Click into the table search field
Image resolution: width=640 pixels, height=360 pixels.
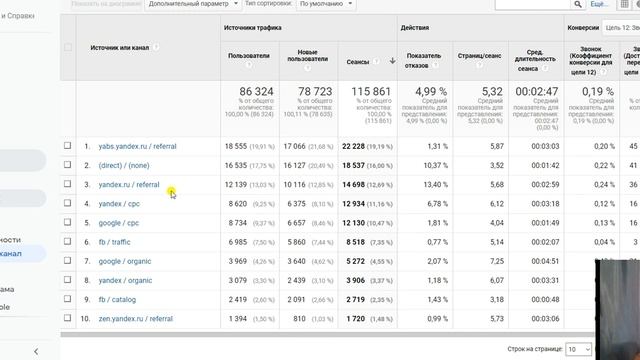click(533, 4)
